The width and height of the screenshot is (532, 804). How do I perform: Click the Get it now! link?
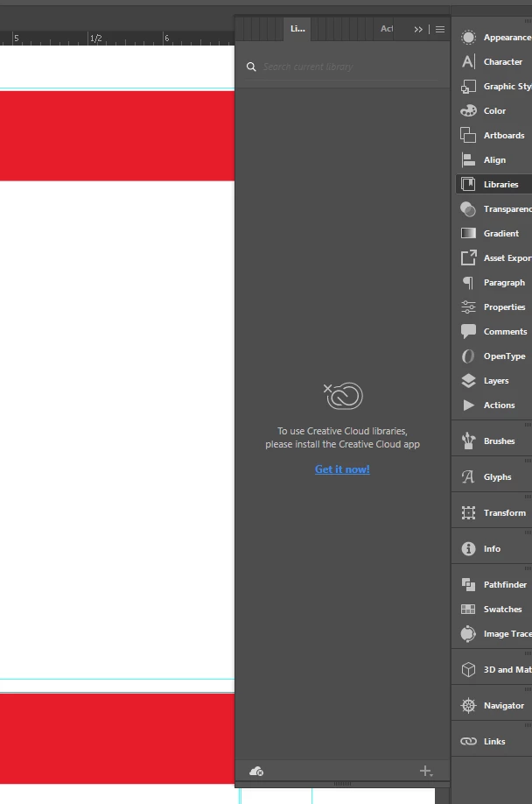click(342, 469)
